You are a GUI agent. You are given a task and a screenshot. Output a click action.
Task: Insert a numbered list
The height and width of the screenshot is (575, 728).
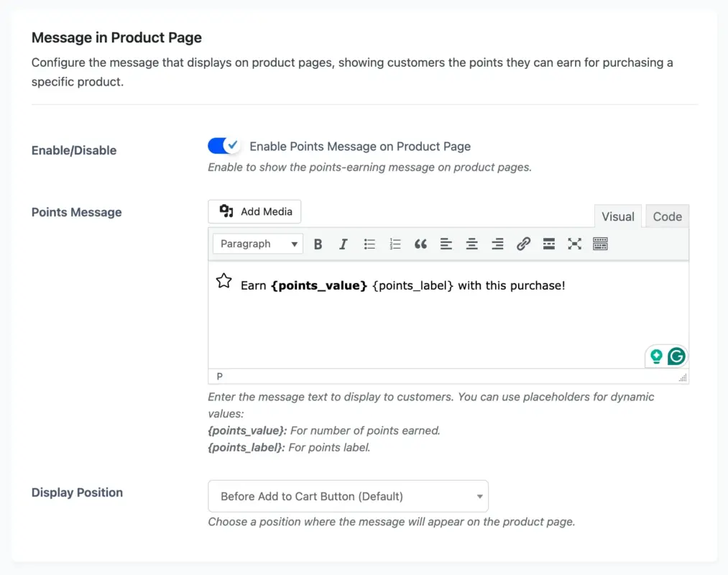point(395,244)
